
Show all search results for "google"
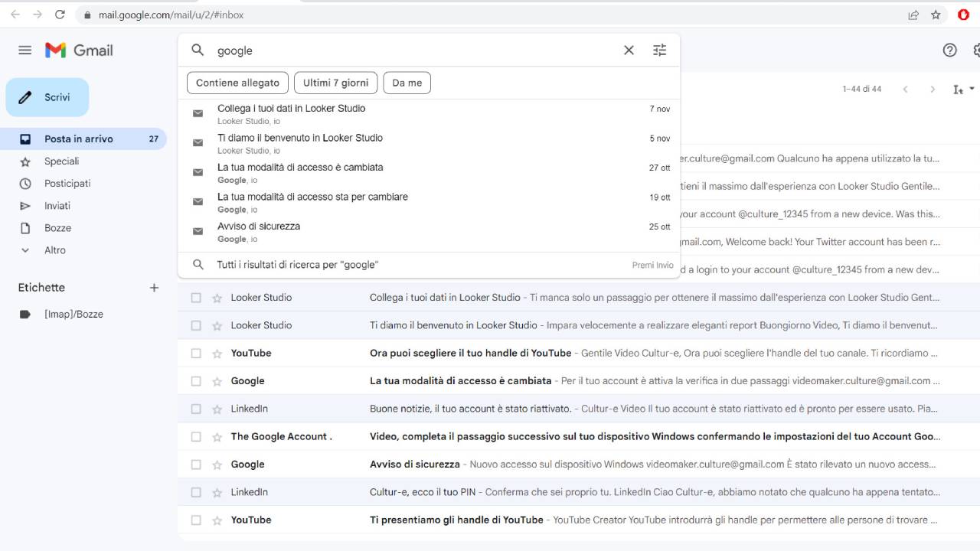[x=429, y=265]
